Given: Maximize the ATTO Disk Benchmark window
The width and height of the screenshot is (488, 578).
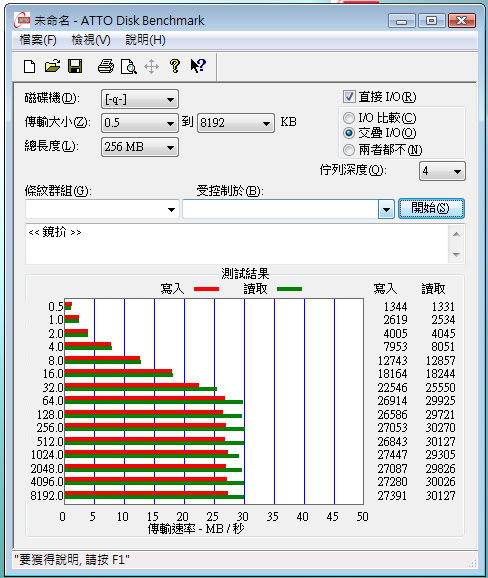Looking at the screenshot, I should (x=431, y=21).
